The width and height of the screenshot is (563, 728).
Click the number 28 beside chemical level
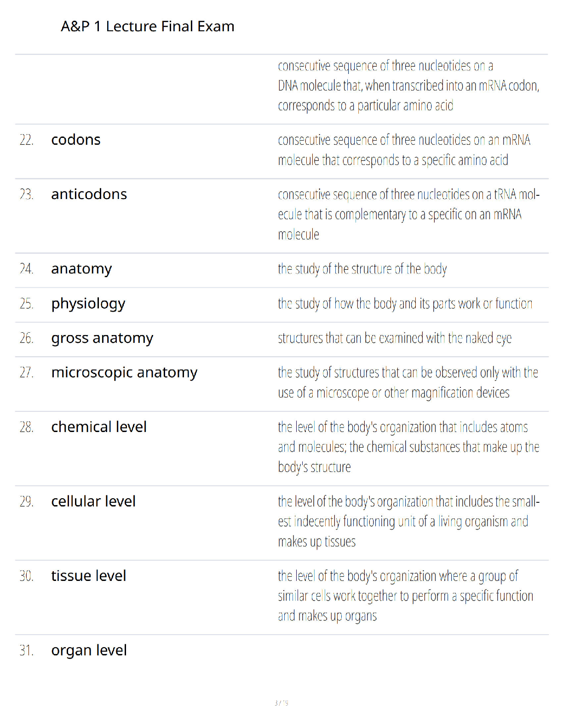(x=27, y=427)
